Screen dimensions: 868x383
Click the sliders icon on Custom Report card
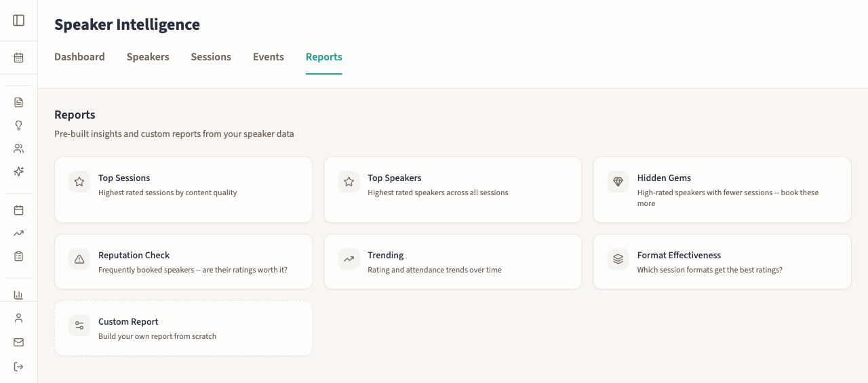click(79, 325)
